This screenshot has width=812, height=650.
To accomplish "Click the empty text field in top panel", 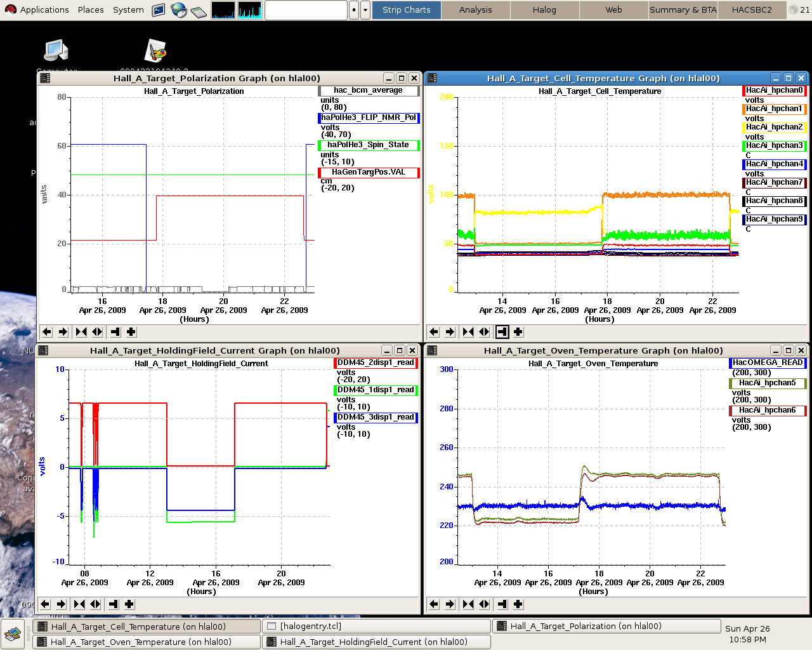I will 306,10.
